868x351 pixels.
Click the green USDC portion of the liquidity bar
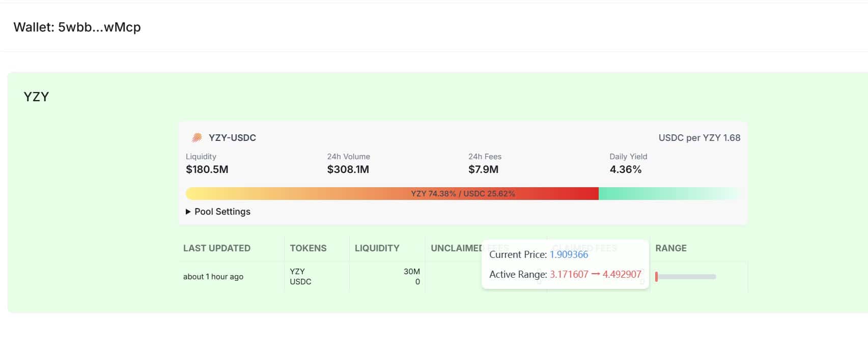[667, 194]
